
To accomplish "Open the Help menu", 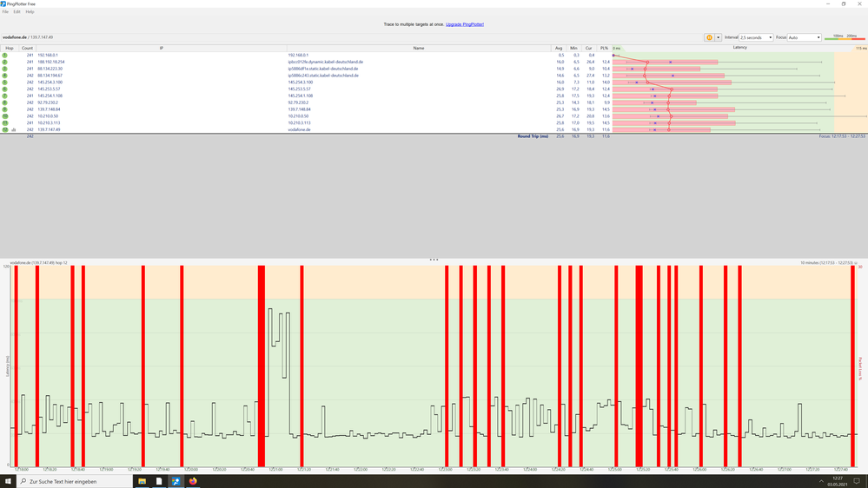I will point(30,11).
